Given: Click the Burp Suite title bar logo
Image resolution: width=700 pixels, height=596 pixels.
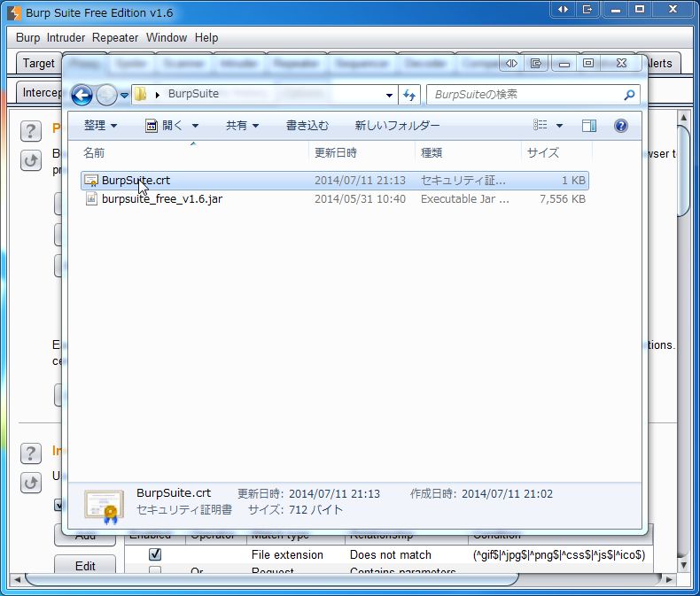Looking at the screenshot, I should click(x=14, y=12).
